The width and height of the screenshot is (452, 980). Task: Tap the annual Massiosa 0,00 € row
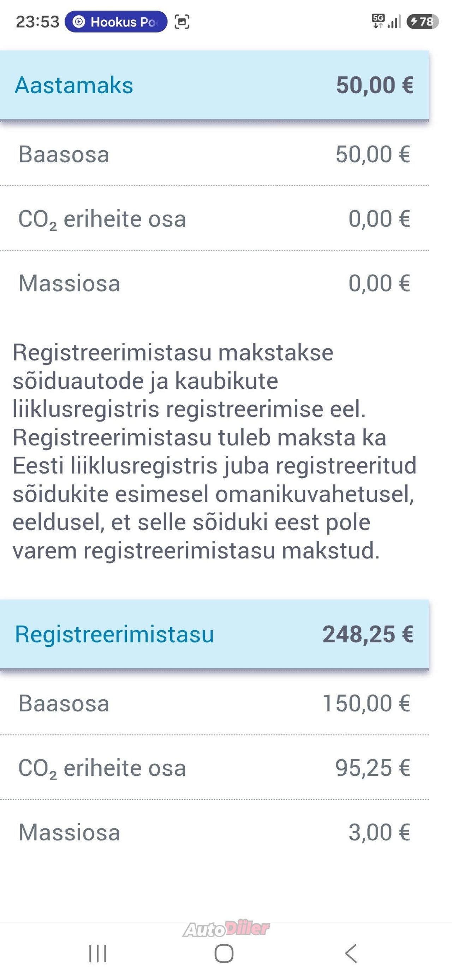[214, 283]
